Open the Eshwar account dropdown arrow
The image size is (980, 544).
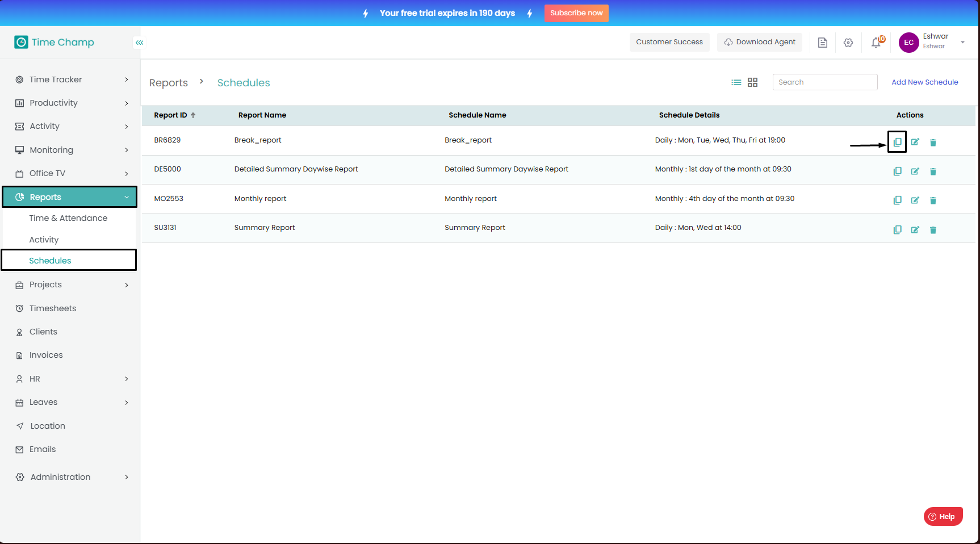[x=962, y=43]
